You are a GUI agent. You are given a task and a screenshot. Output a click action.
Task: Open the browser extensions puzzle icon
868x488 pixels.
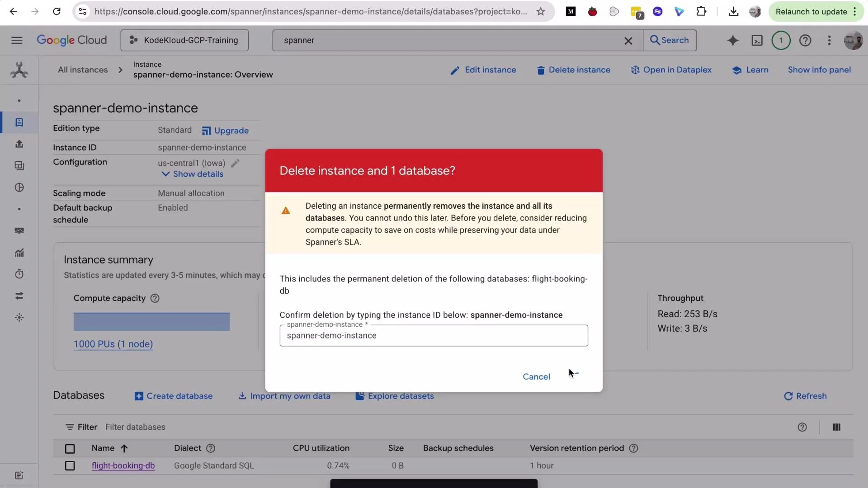point(701,12)
